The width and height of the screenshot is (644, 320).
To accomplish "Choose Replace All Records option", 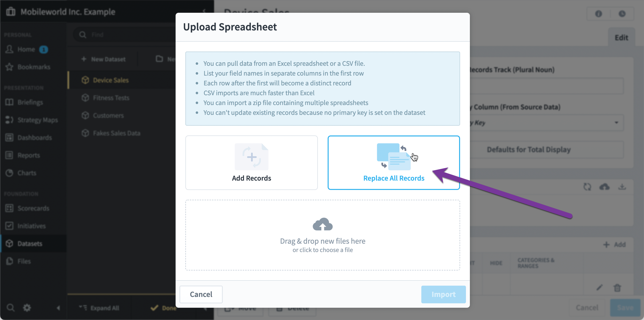I will [x=394, y=163].
